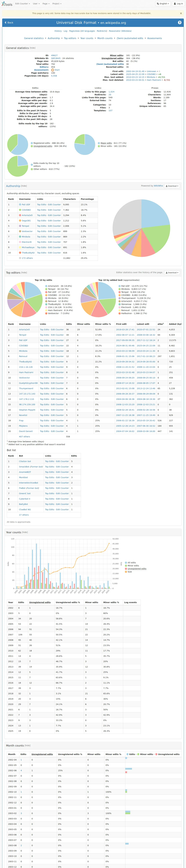Open Sega381 user link
The height and width of the screenshot is (868, 186).
coord(26,221)
